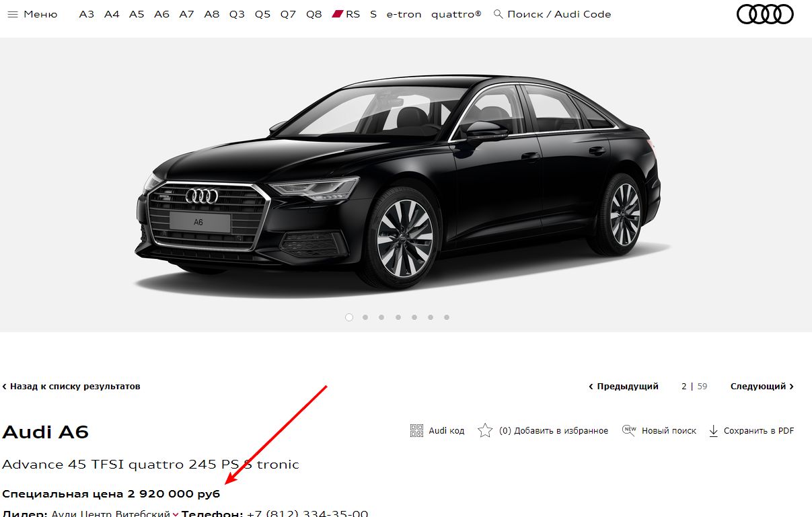The image size is (812, 517).
Task: Go to Следующий vehicle
Action: [762, 387]
